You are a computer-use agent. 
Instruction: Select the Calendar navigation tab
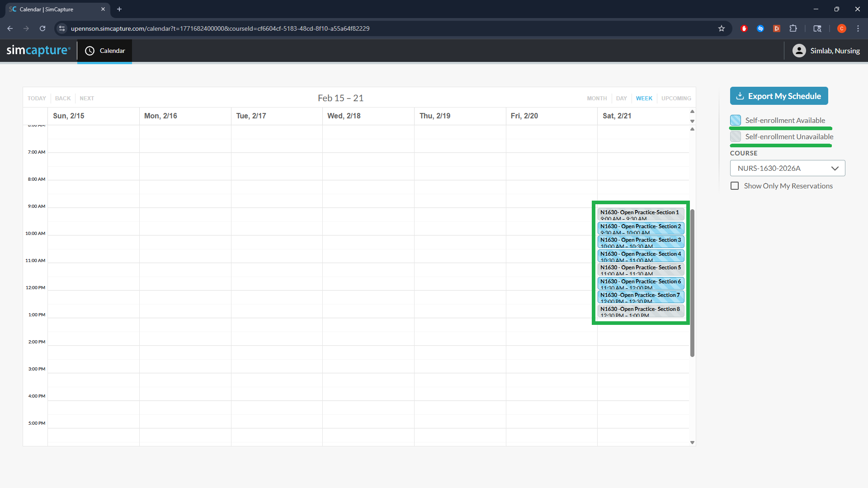pos(105,51)
